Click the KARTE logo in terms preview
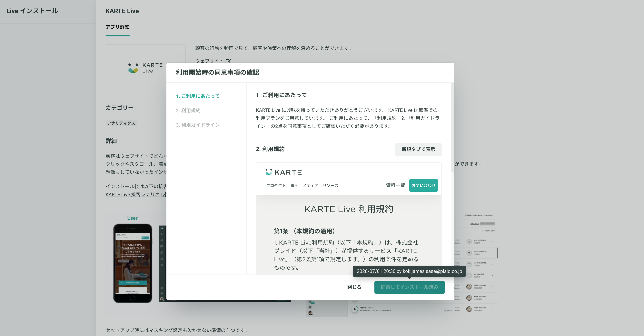 pyautogui.click(x=283, y=172)
